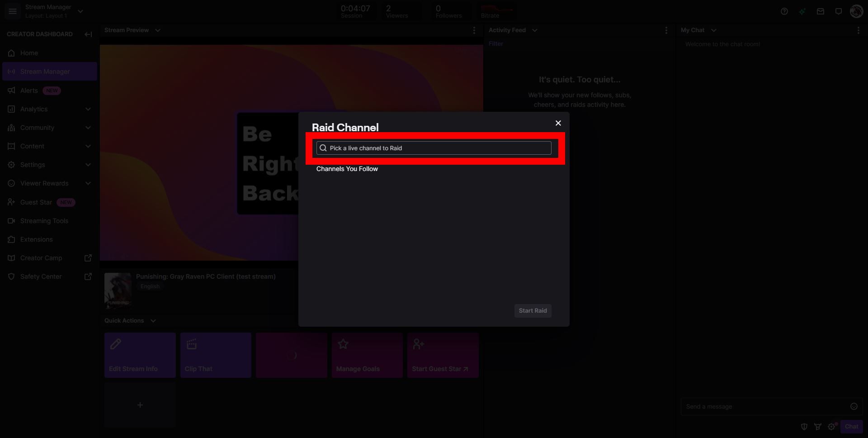
Task: Collapse the Creator Dashboard sidebar
Action: (88, 34)
